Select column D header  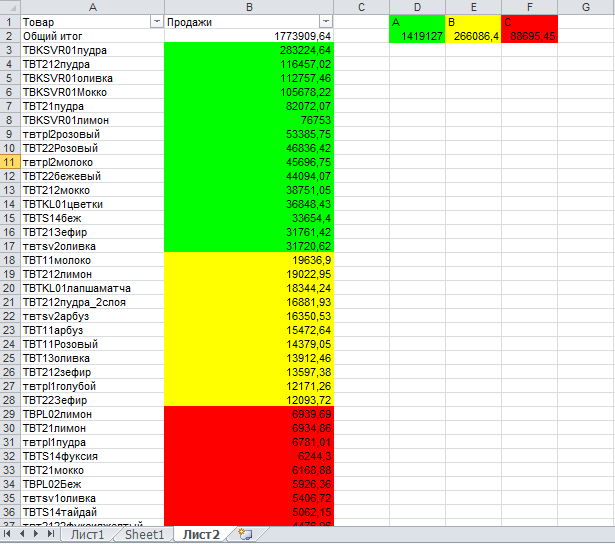point(417,7)
